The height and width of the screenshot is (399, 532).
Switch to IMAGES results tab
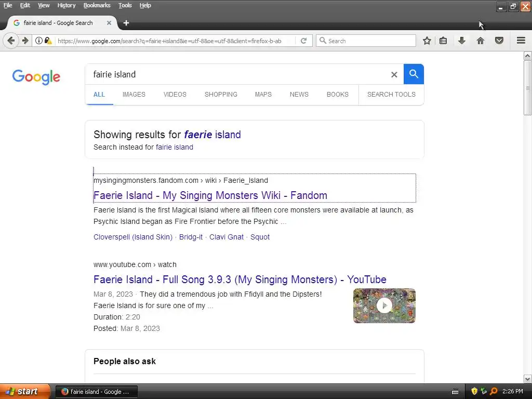pos(134,95)
